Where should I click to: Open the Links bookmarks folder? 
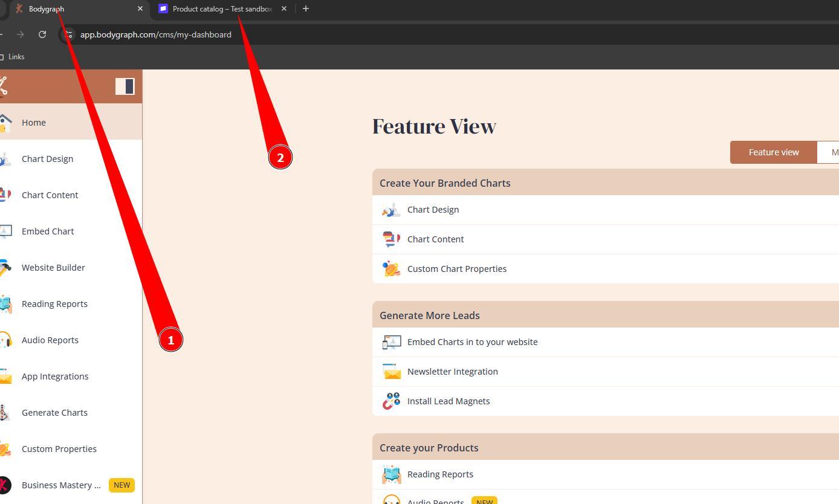tap(13, 57)
